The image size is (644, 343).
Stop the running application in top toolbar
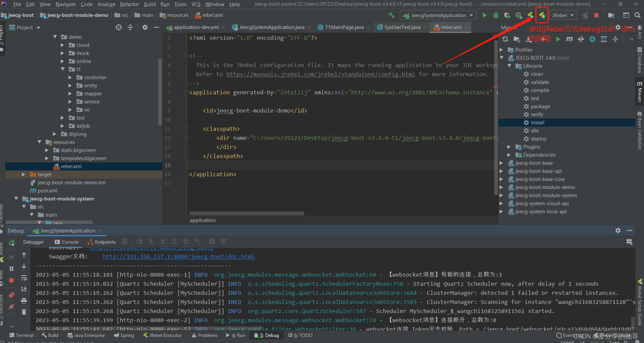596,15
